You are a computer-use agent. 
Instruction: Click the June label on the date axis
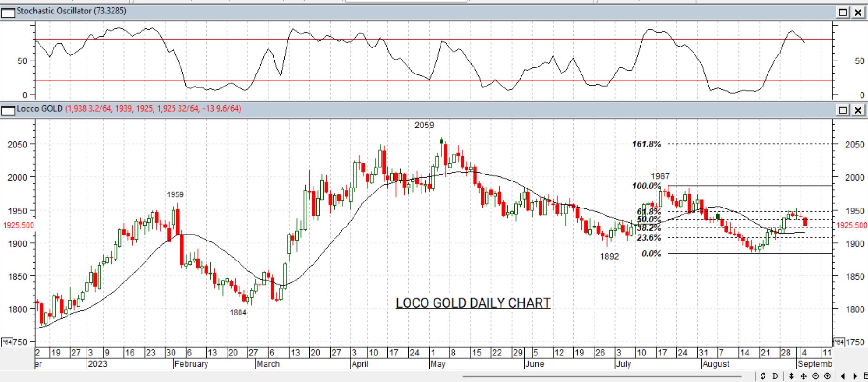pyautogui.click(x=534, y=364)
